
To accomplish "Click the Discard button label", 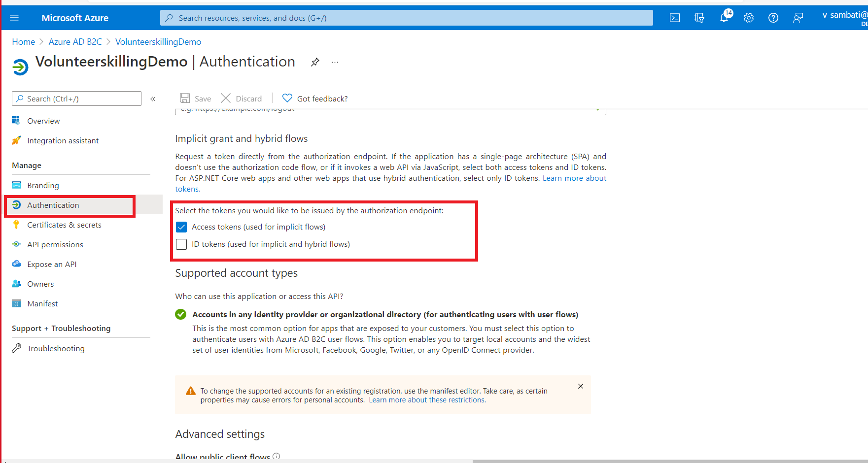I will point(248,99).
